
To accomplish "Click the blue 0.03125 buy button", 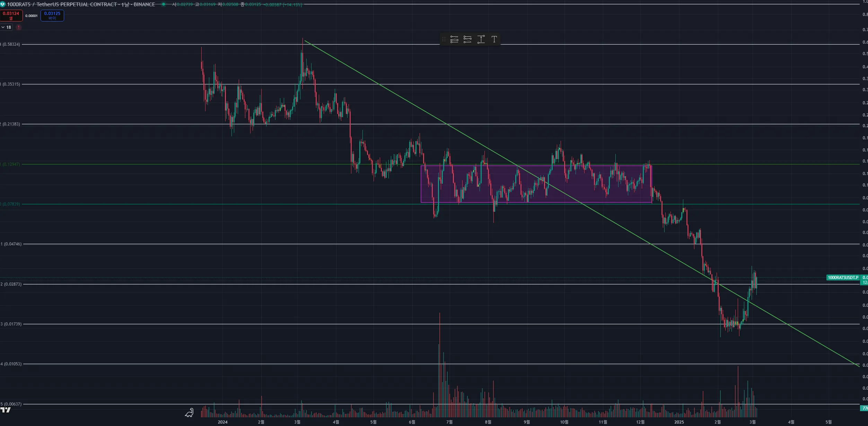I will click(x=52, y=16).
